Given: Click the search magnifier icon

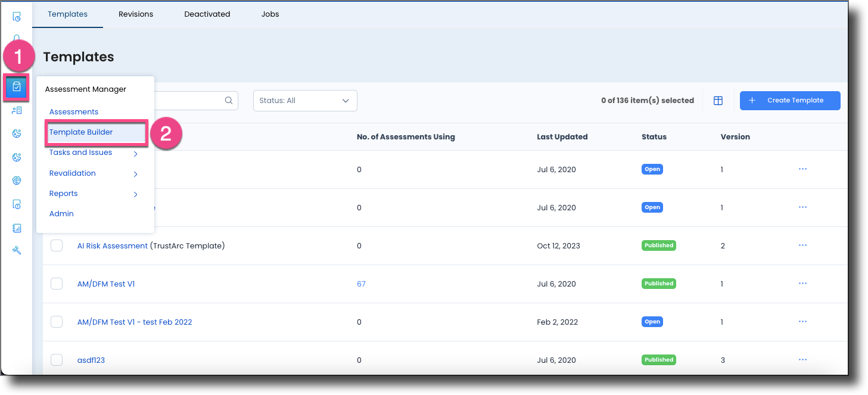Looking at the screenshot, I should tap(229, 100).
